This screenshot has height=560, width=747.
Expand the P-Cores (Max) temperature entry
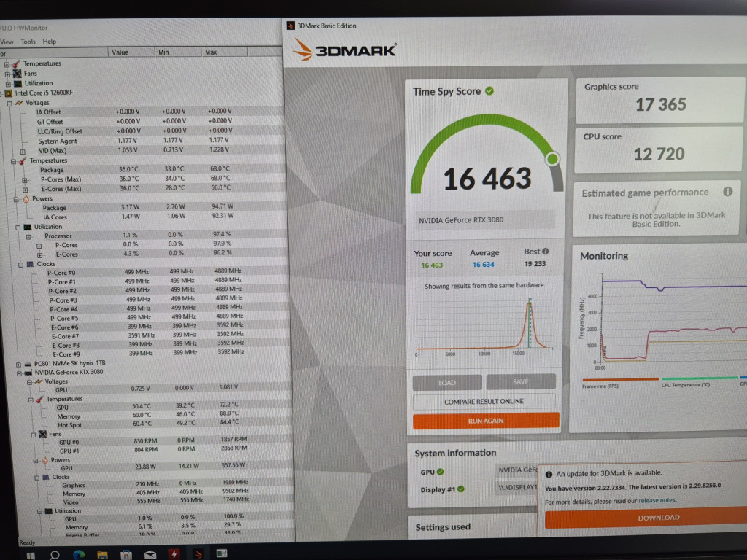pyautogui.click(x=24, y=180)
